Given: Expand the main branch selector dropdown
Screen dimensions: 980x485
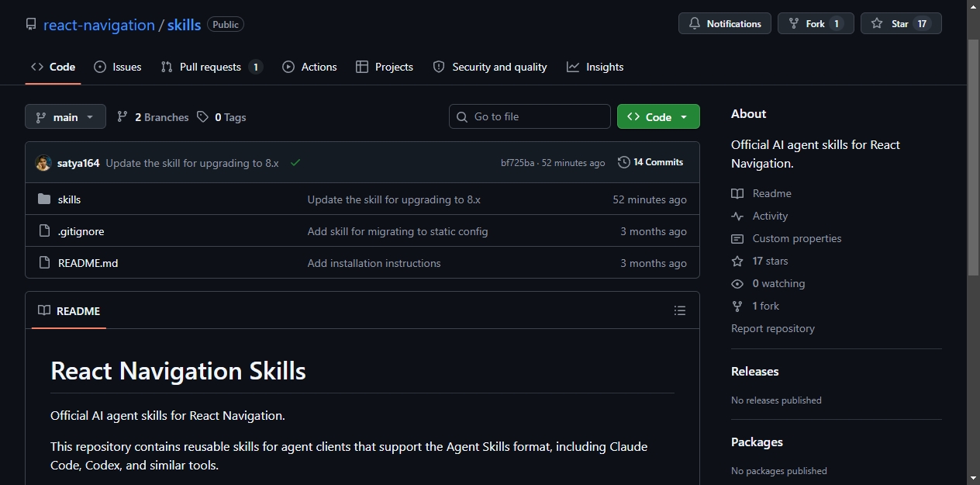Looking at the screenshot, I should coord(65,116).
